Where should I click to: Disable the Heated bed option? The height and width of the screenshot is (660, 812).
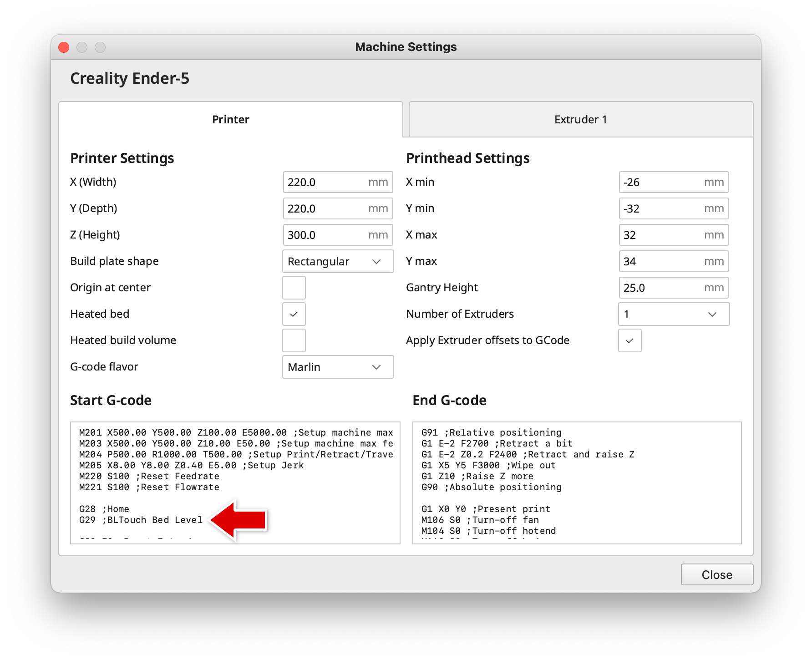tap(294, 314)
